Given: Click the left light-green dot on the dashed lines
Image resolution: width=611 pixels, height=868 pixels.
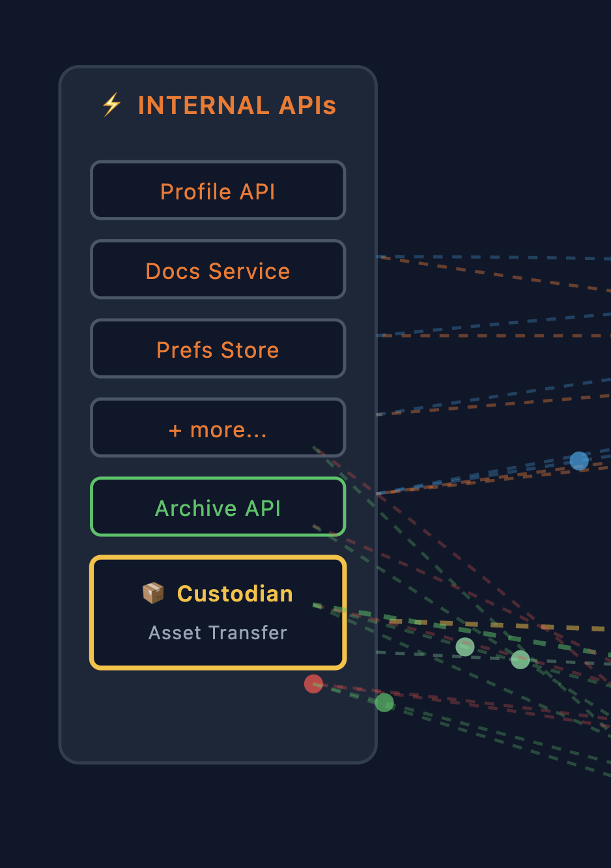Looking at the screenshot, I should [x=464, y=647].
